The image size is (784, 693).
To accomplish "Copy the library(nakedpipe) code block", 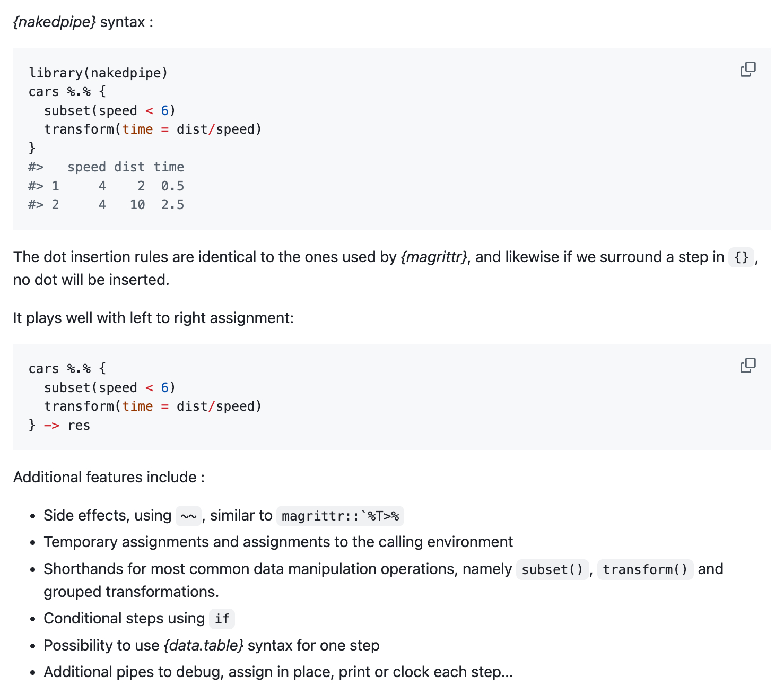I will (748, 70).
